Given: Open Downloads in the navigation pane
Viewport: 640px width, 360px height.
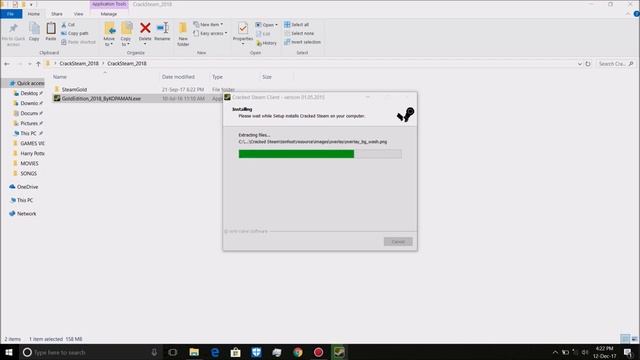Looking at the screenshot, I should [28, 103].
